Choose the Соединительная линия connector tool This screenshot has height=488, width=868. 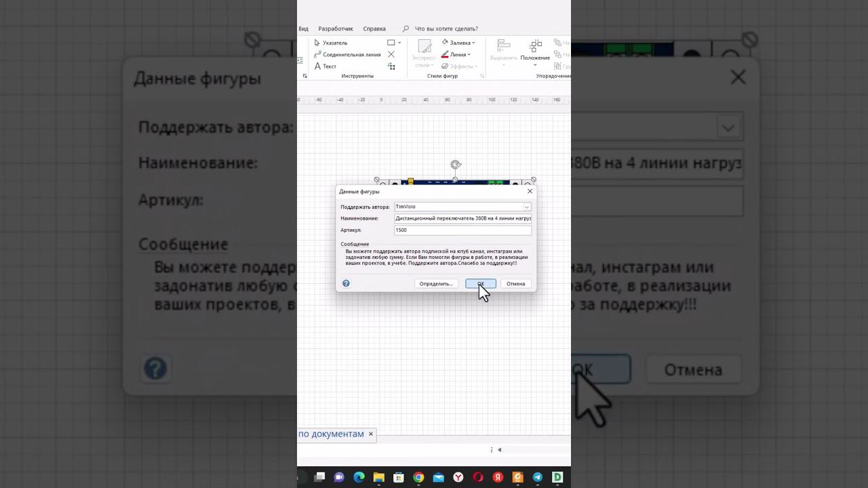point(347,54)
